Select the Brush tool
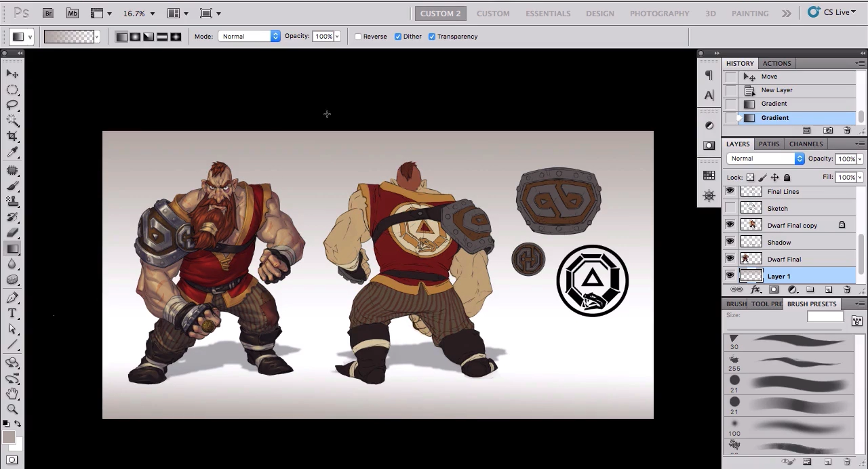The width and height of the screenshot is (868, 469). tap(12, 186)
